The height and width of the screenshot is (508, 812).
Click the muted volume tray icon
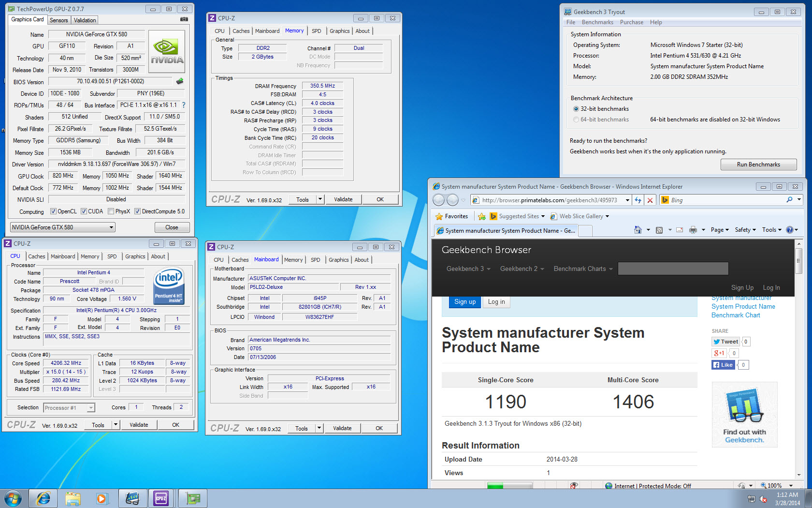click(x=764, y=499)
